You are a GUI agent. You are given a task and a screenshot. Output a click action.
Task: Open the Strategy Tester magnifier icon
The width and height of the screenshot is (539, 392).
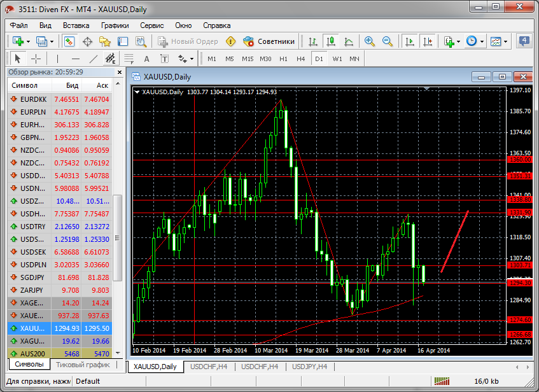click(141, 41)
